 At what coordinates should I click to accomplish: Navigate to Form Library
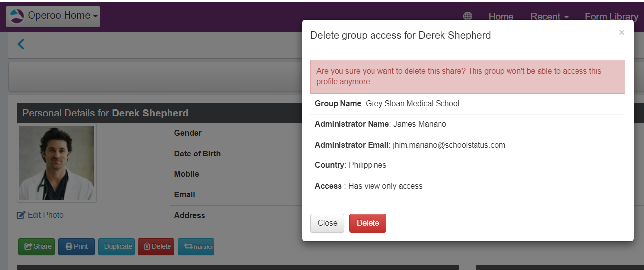pos(611,16)
